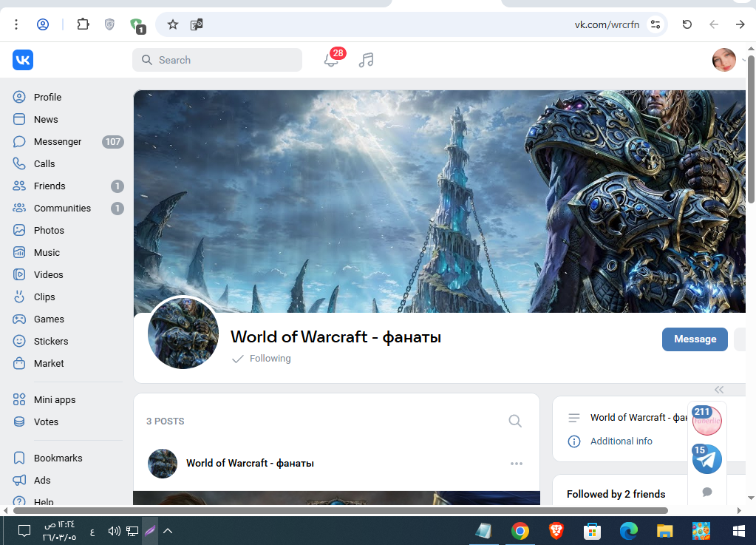The image size is (756, 545).
Task: Click the Videos sidebar icon
Action: (x=18, y=274)
